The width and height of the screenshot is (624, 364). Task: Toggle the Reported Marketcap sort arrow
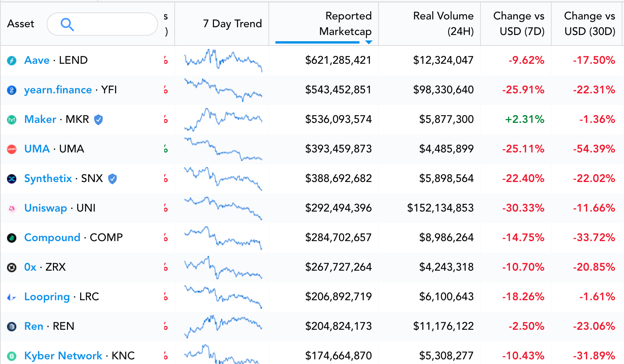369,42
